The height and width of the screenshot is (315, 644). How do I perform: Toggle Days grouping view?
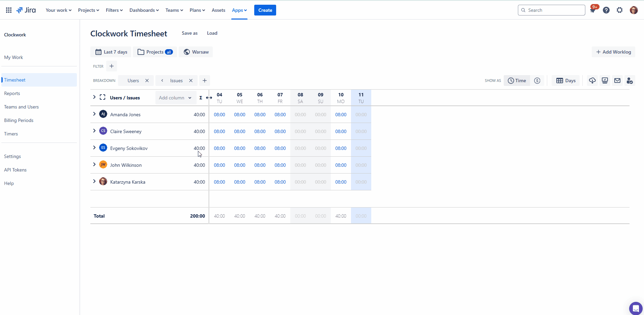565,81
